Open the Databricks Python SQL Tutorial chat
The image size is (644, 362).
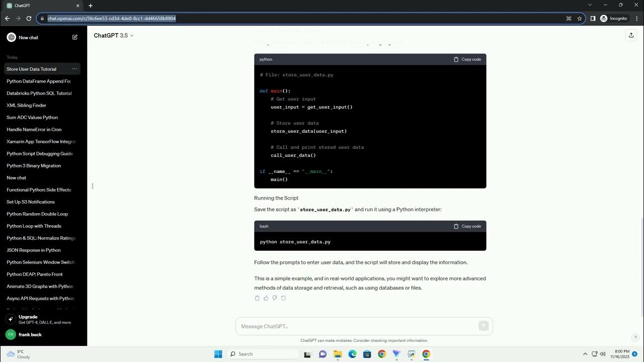(42, 93)
